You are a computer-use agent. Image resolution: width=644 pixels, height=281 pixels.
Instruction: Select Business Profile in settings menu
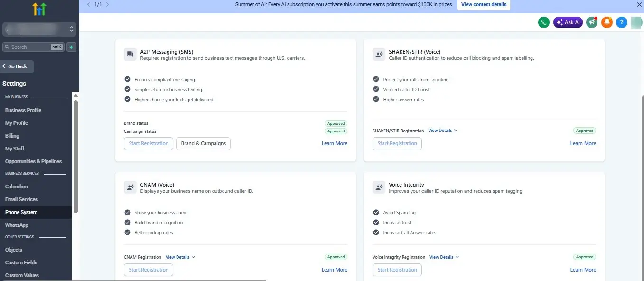point(23,110)
